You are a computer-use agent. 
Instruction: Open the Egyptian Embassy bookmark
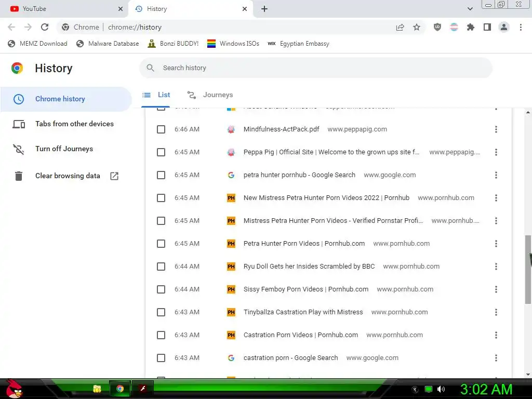tap(299, 44)
